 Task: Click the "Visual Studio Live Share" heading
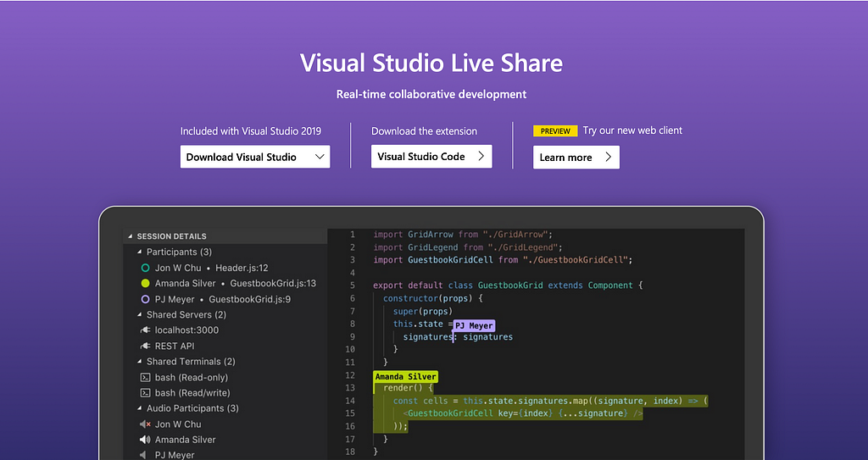tap(431, 63)
